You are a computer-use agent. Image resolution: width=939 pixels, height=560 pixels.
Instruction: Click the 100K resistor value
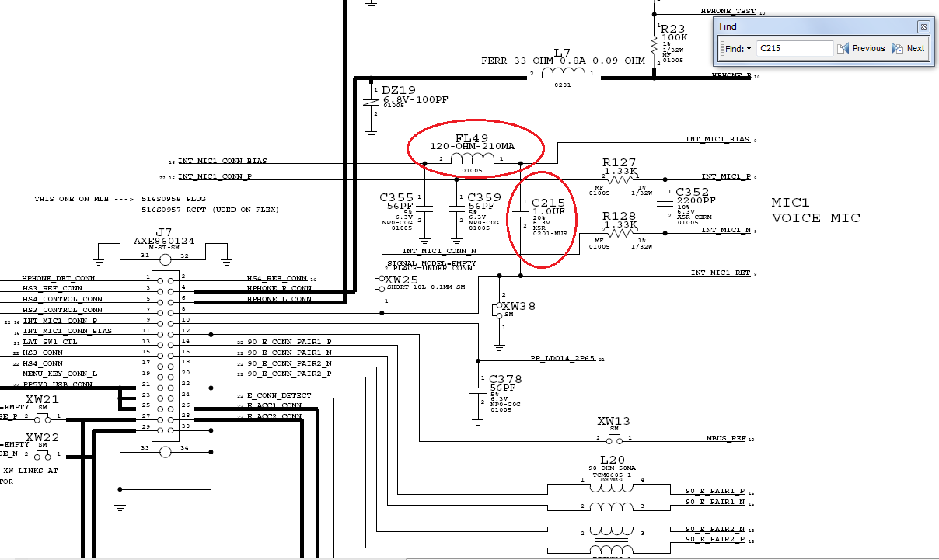[x=675, y=37]
